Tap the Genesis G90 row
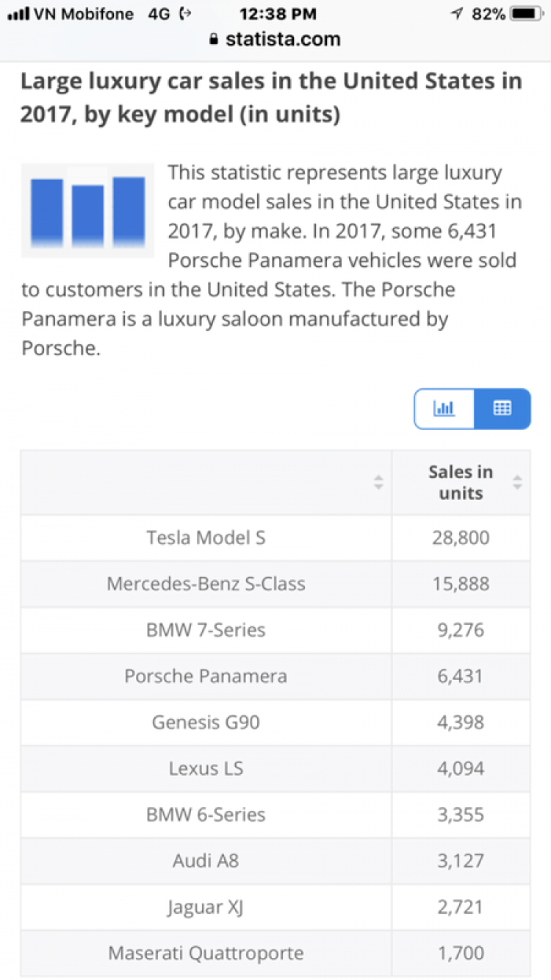 coord(206,722)
